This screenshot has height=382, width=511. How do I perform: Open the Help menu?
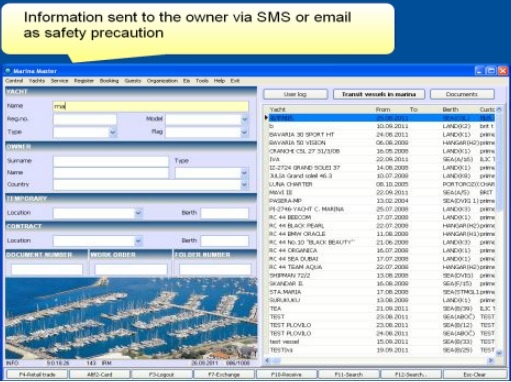pyautogui.click(x=219, y=81)
